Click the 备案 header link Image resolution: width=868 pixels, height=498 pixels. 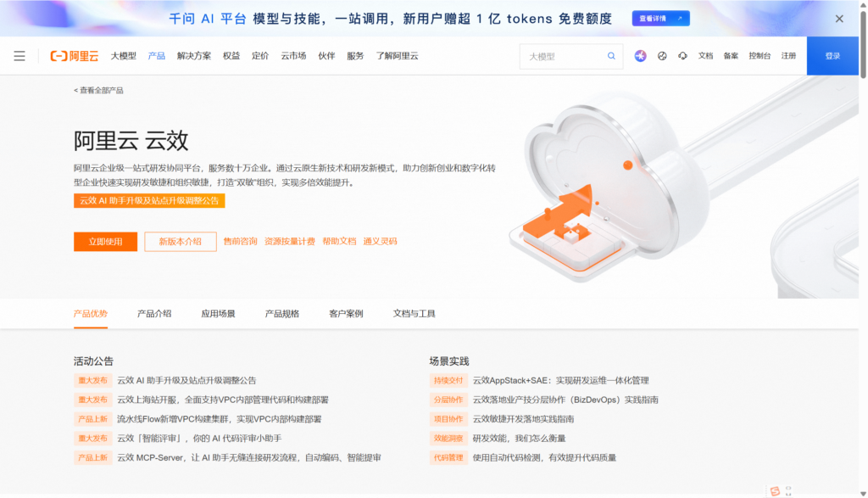(x=731, y=56)
